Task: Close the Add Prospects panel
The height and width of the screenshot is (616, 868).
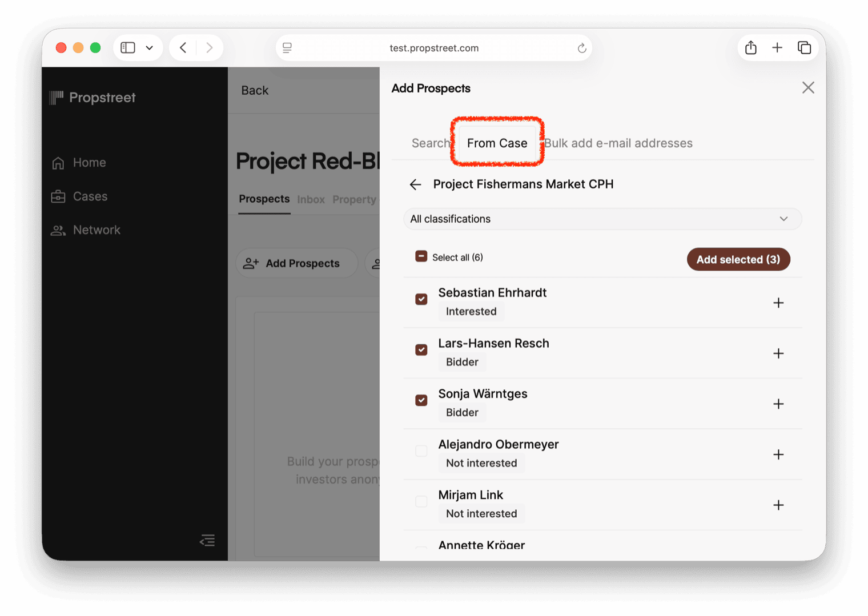Action: pos(807,88)
